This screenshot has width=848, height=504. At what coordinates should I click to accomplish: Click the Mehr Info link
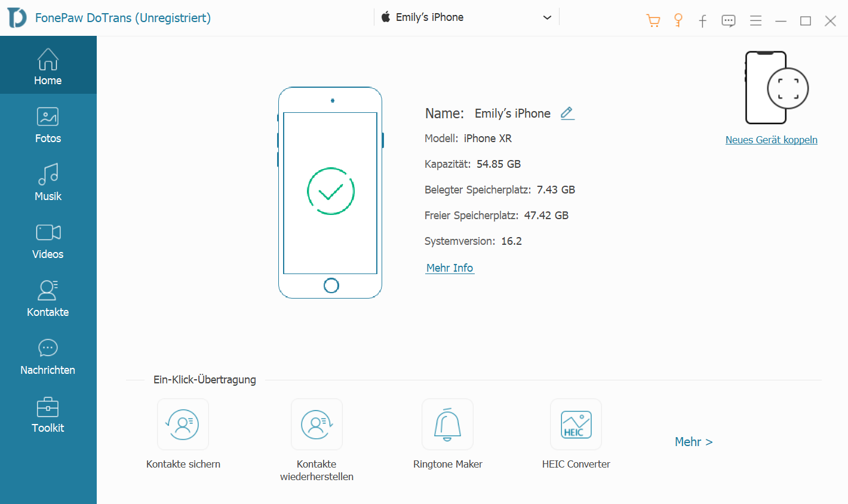click(450, 268)
